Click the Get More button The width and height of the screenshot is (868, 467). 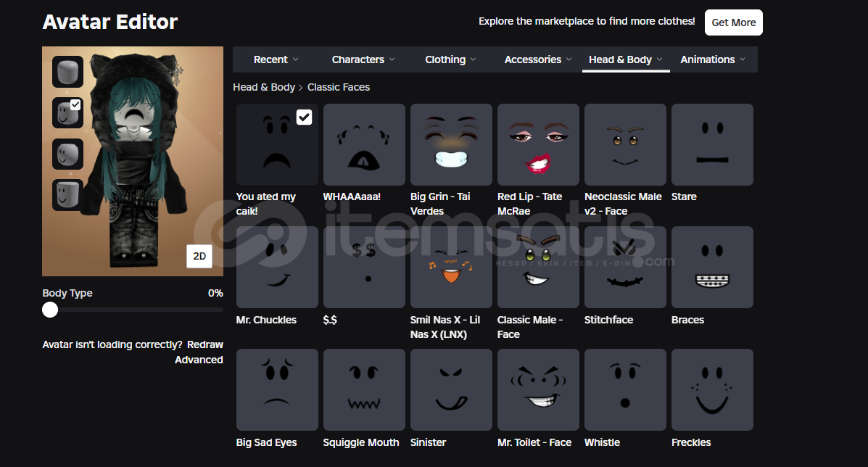(733, 22)
